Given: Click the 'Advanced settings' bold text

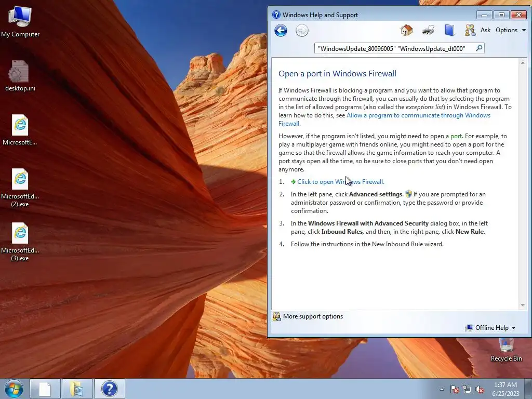Looking at the screenshot, I should 376,194.
